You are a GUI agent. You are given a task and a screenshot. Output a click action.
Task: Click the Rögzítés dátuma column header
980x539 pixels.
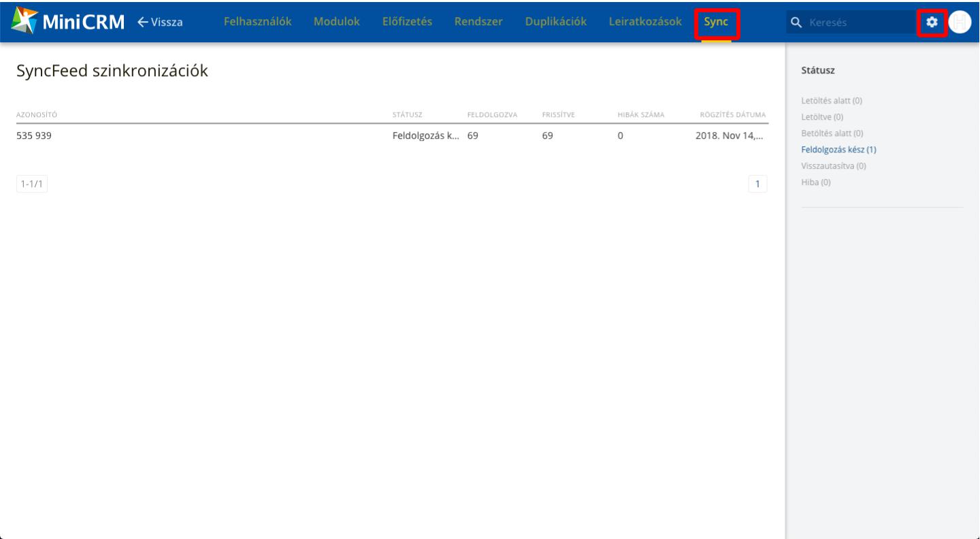click(733, 114)
